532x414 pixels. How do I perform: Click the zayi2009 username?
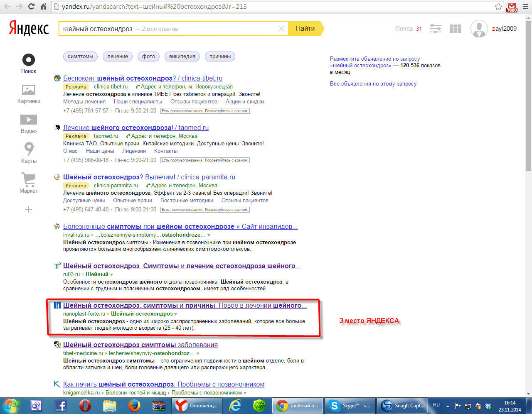click(504, 29)
